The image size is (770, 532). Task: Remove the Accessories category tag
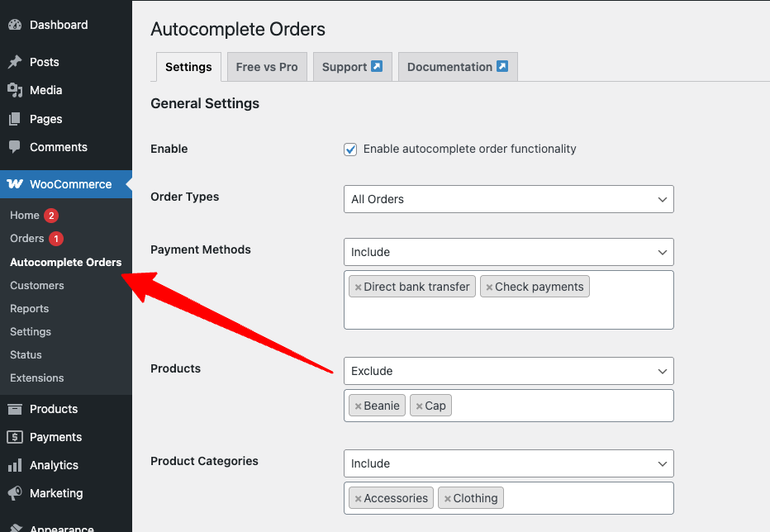tap(358, 499)
